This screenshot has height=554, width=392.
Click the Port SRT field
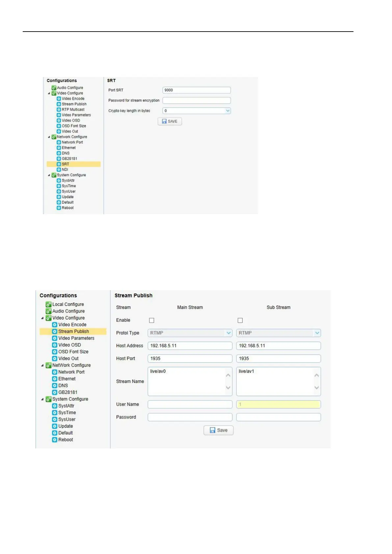tap(196, 90)
